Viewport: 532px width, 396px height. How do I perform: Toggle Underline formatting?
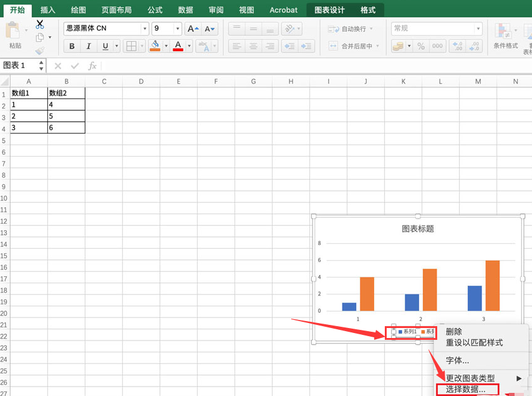click(x=104, y=45)
